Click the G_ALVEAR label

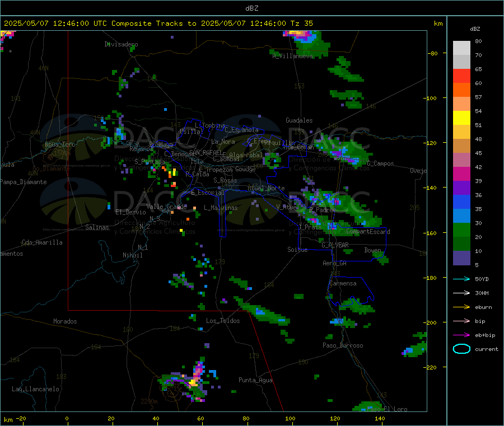pos(335,245)
